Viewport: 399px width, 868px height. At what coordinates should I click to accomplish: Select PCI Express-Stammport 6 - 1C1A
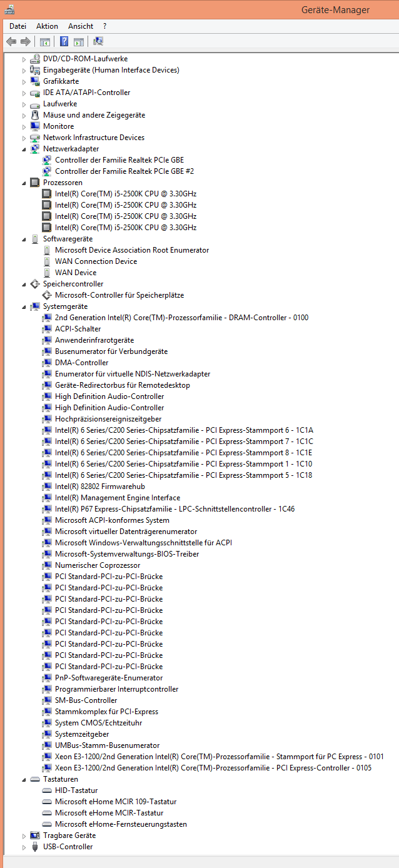[x=184, y=430]
